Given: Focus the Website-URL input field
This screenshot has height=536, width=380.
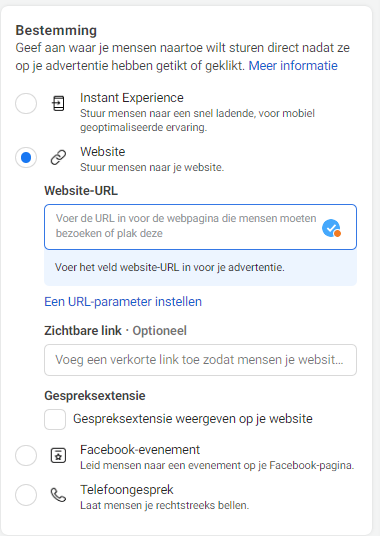Looking at the screenshot, I should [x=201, y=227].
